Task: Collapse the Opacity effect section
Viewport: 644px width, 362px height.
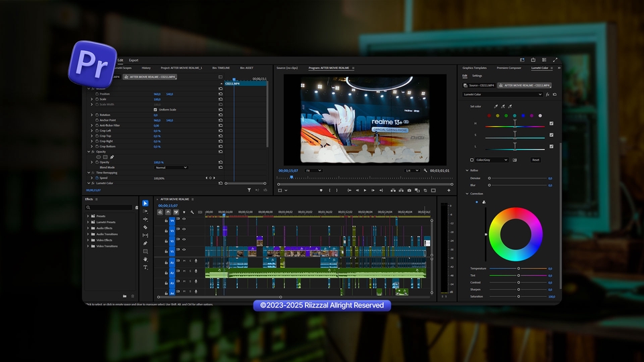Action: (x=89, y=152)
